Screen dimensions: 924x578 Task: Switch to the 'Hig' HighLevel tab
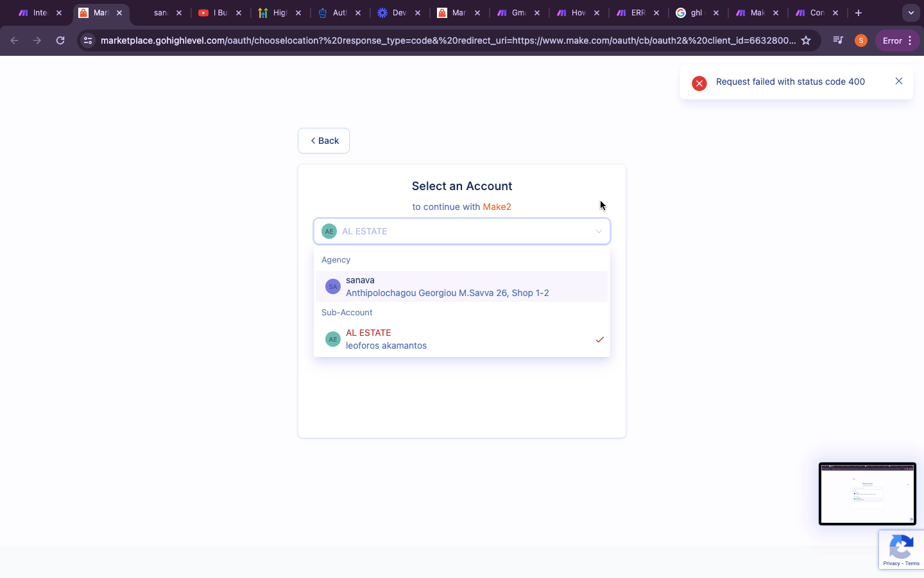point(278,13)
